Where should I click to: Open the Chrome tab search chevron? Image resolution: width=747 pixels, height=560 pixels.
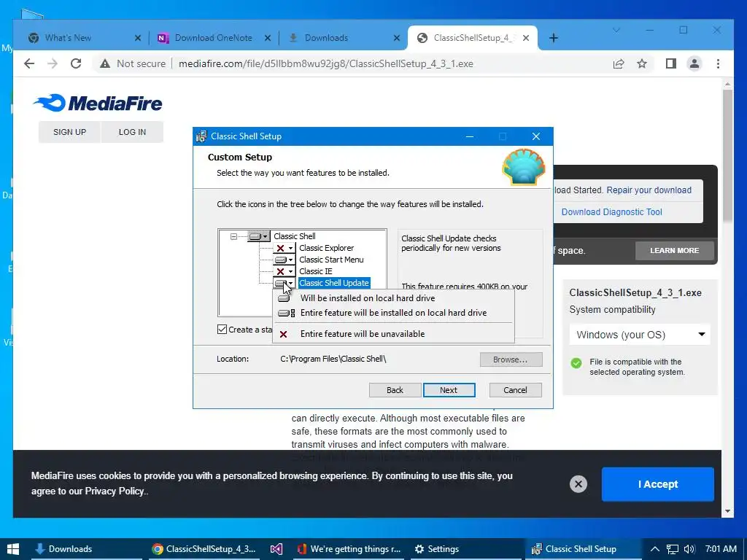tap(616, 30)
